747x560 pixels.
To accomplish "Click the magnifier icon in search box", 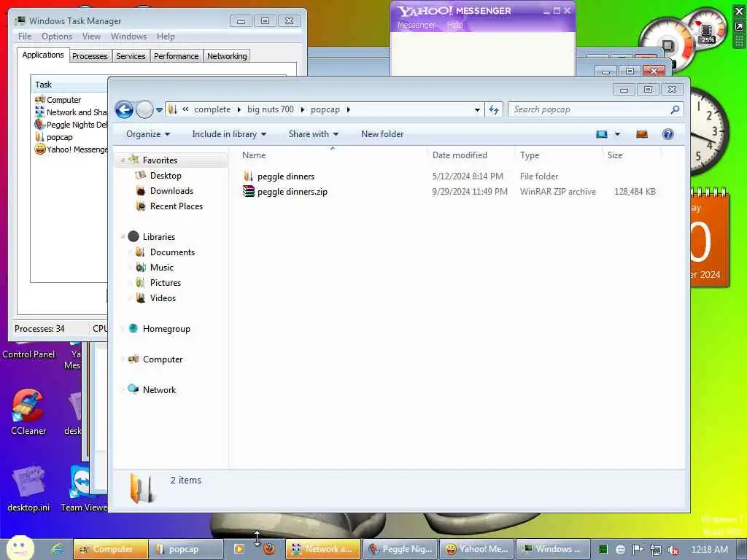I will (x=675, y=109).
